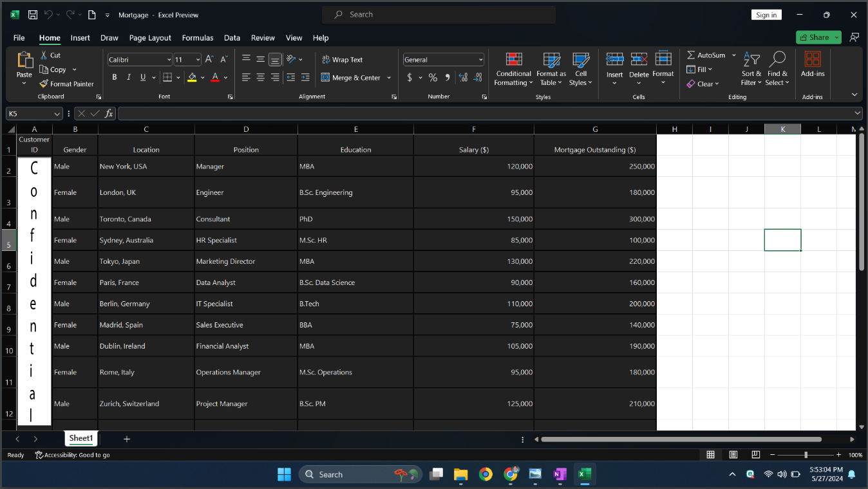Switch to the Formulas tab
Screen dimensions: 868x489
click(198, 38)
